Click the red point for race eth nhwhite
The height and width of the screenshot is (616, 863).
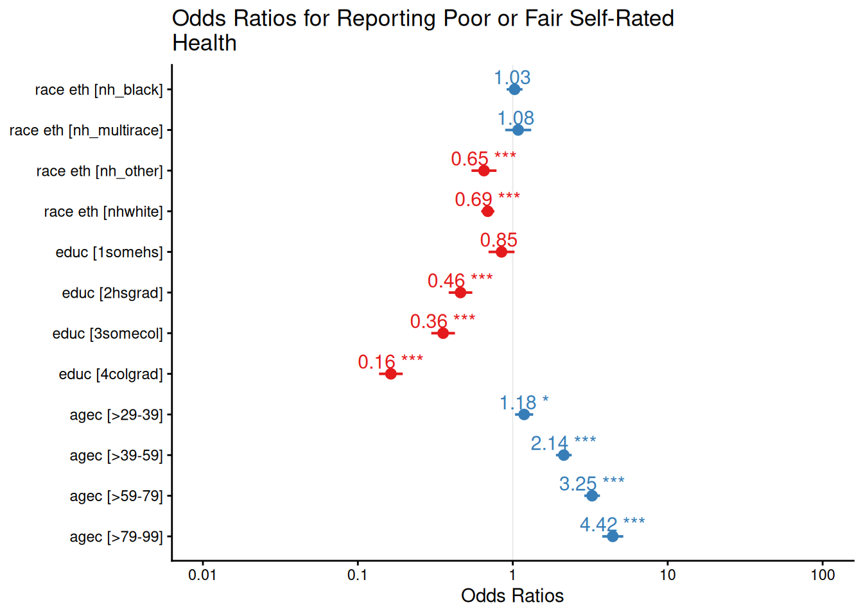click(487, 211)
